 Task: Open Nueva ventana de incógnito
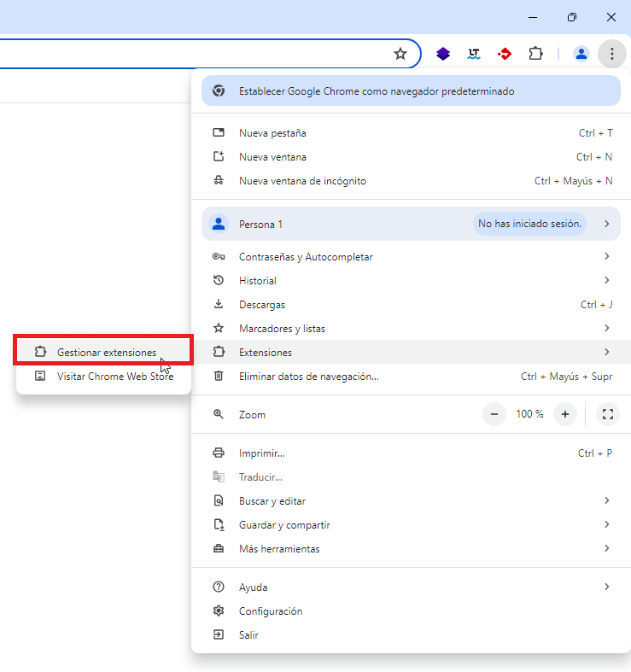[x=302, y=181]
